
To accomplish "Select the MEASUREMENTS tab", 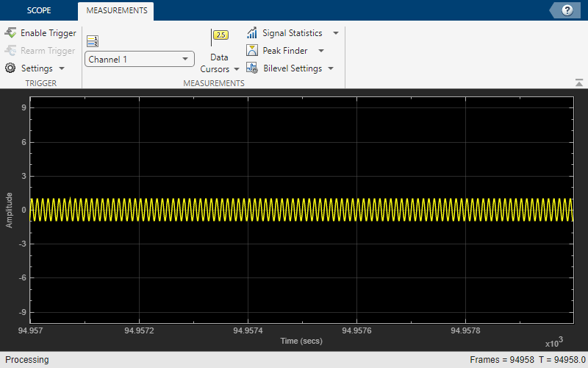I will point(116,11).
